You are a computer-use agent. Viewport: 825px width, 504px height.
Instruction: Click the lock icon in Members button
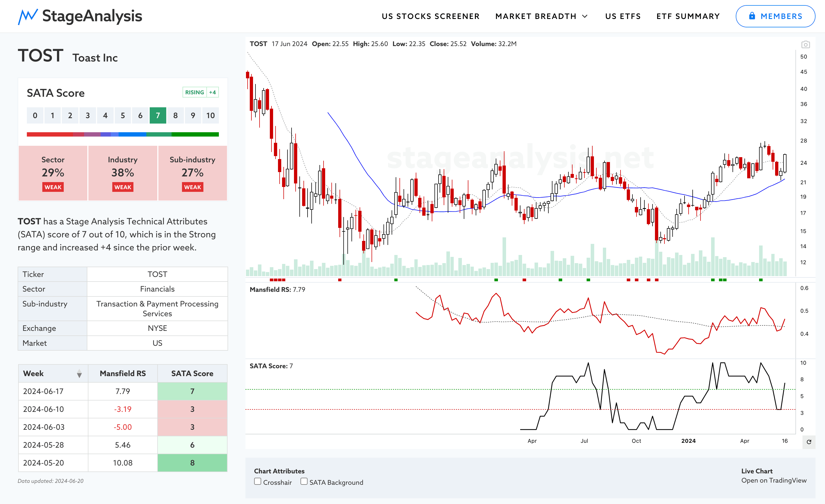[752, 16]
